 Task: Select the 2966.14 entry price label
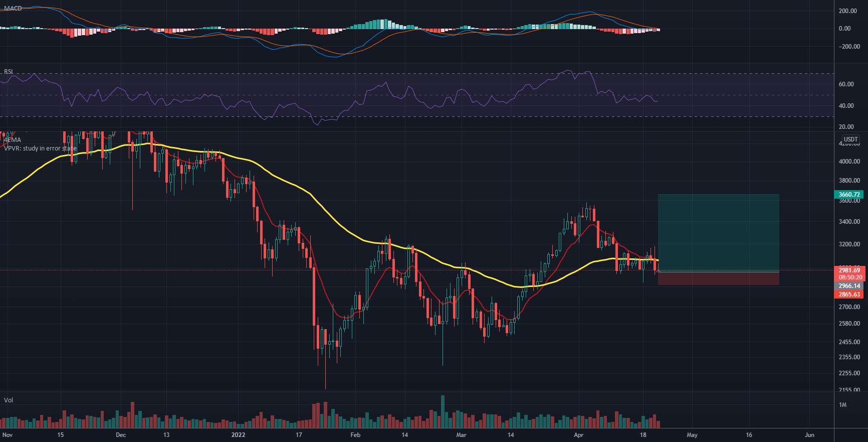pos(849,286)
